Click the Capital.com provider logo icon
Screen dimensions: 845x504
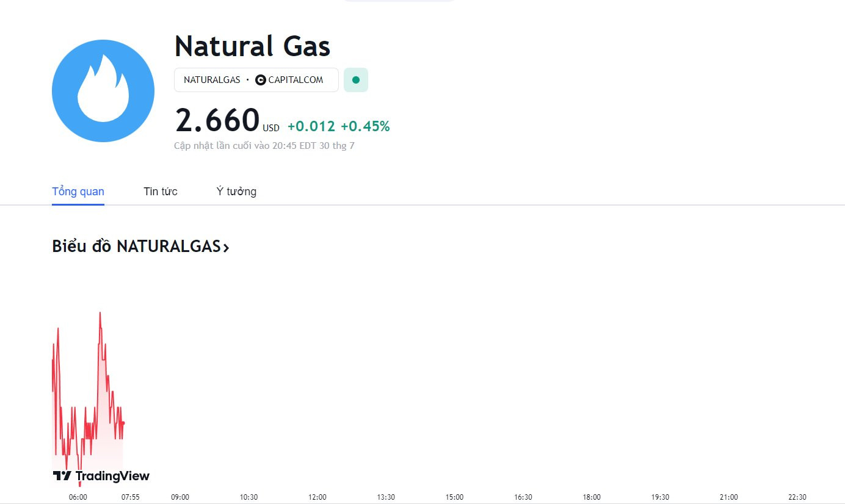(x=261, y=80)
